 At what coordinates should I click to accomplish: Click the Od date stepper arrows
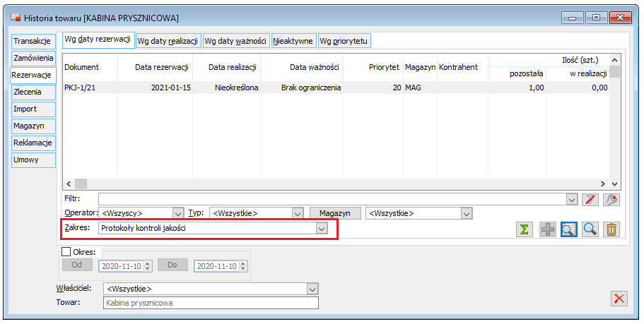(148, 266)
